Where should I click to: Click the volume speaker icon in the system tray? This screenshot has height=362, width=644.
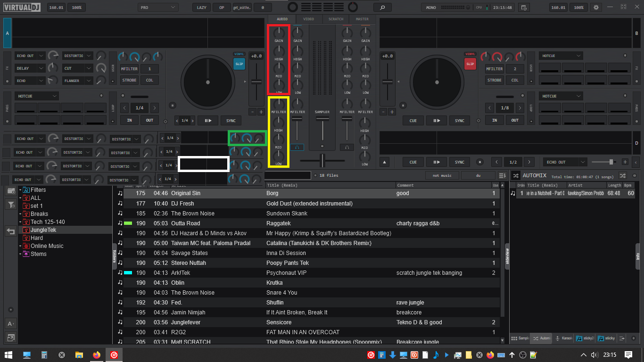pos(594,355)
